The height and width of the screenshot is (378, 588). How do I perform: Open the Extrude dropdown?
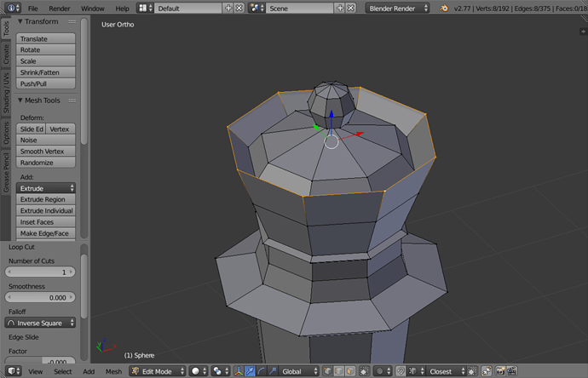(47, 188)
